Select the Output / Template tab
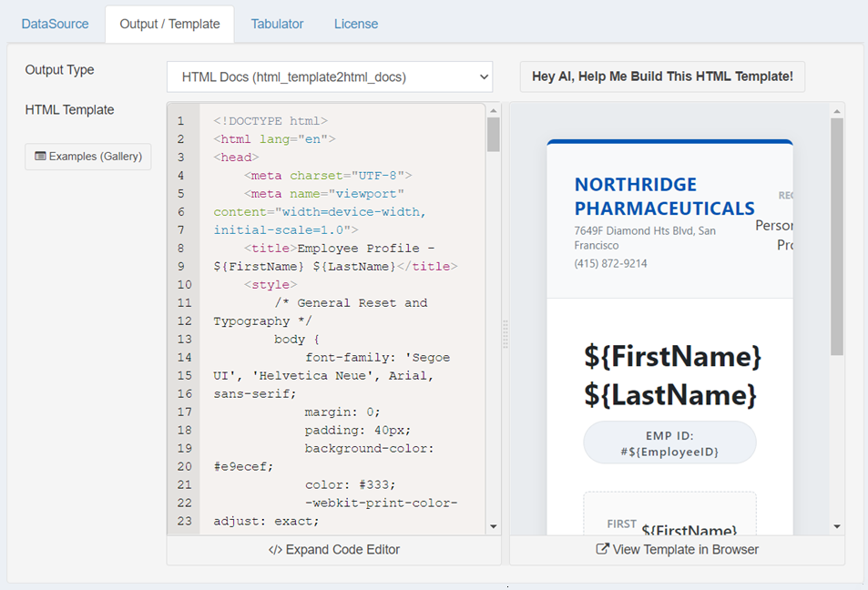 169,24
